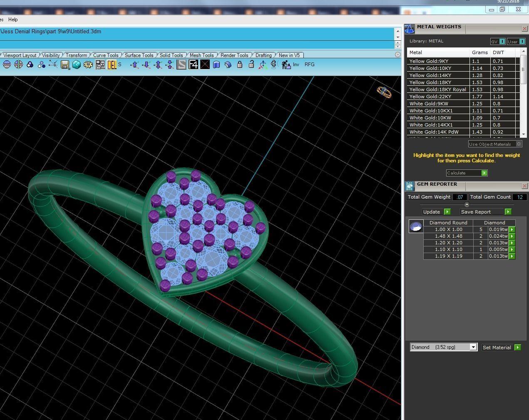Click the metal list vertical scrollbar thumb
This screenshot has width=529, height=420.
pos(524,70)
